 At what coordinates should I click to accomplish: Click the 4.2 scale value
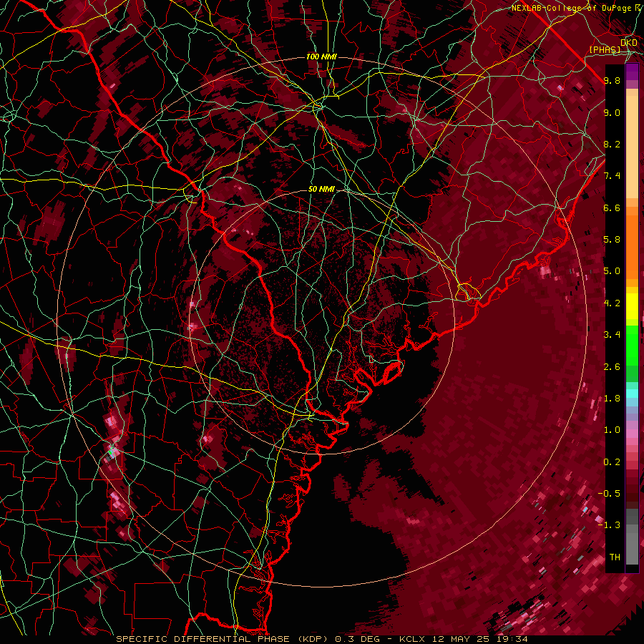click(612, 303)
